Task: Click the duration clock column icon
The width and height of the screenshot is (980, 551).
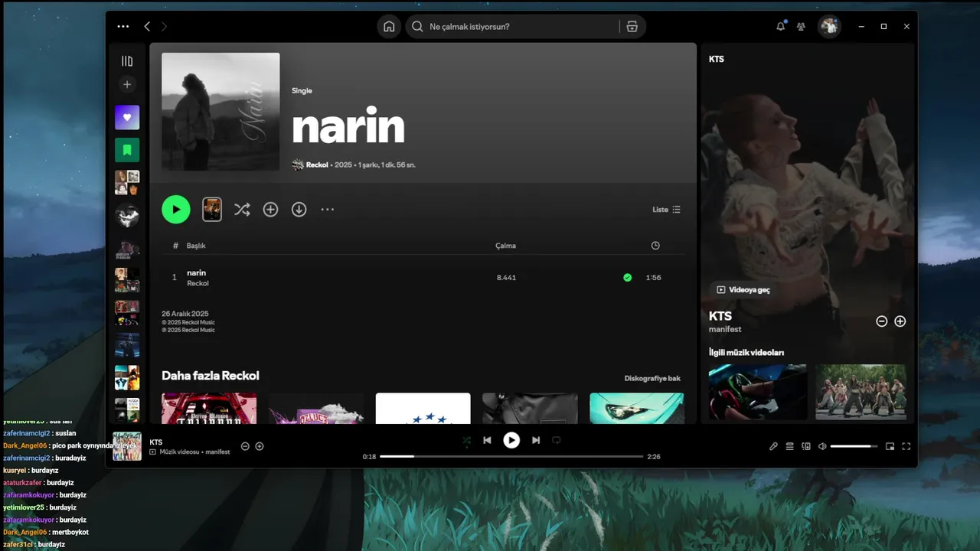Action: click(x=655, y=246)
